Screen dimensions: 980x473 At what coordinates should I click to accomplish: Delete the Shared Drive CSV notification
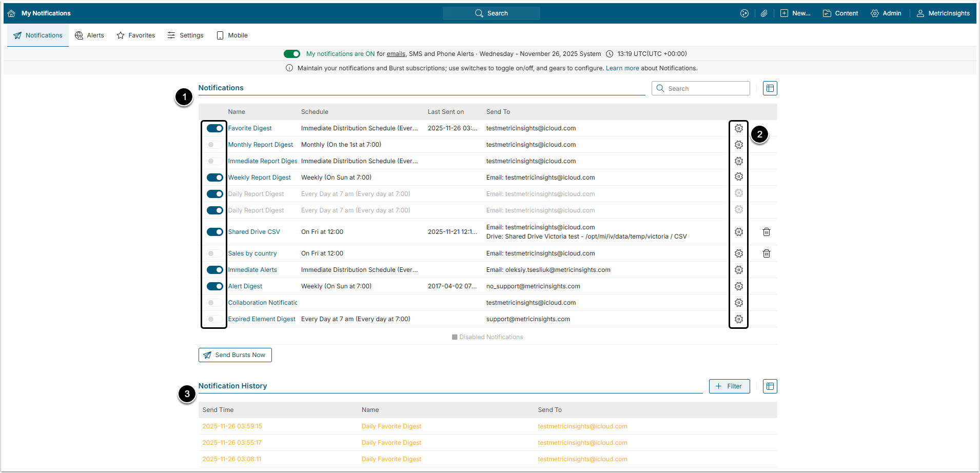[766, 232]
